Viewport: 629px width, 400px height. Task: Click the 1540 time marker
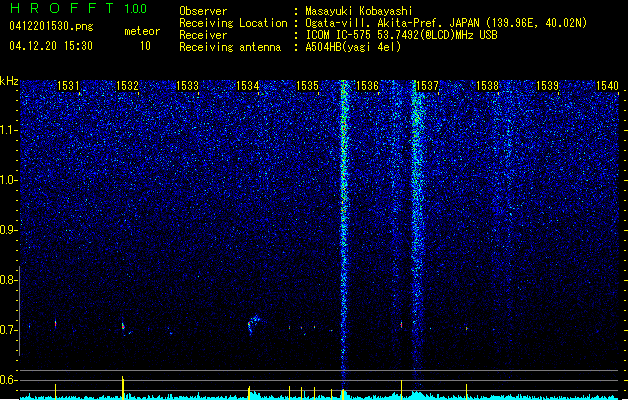coord(607,86)
